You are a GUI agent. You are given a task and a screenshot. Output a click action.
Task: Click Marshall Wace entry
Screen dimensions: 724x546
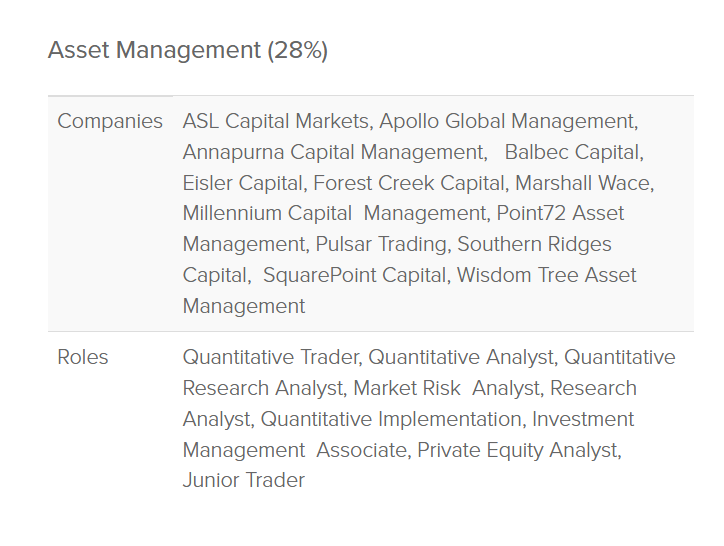582,183
